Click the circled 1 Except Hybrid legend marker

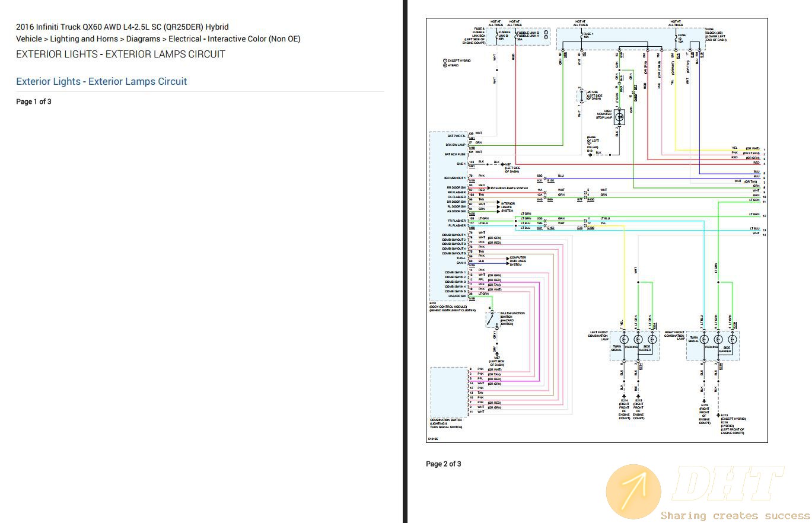(445, 60)
